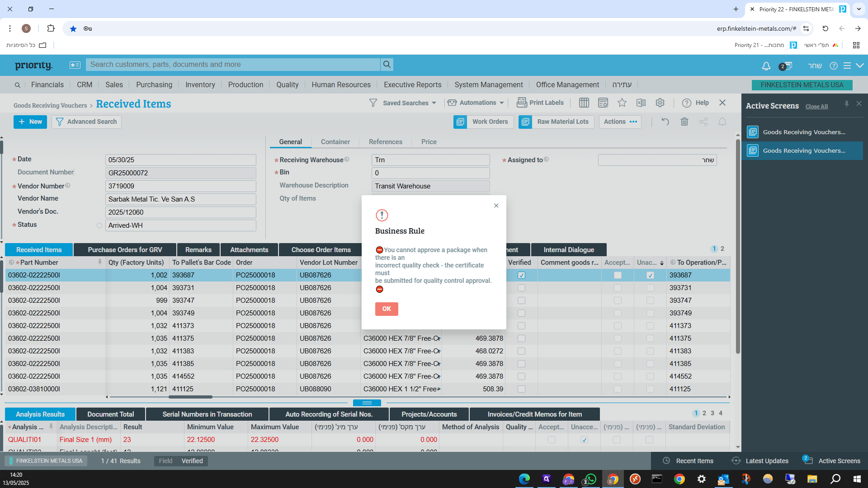Image resolution: width=868 pixels, height=488 pixels.
Task: Toggle Verified checkbox in first row
Action: click(521, 275)
